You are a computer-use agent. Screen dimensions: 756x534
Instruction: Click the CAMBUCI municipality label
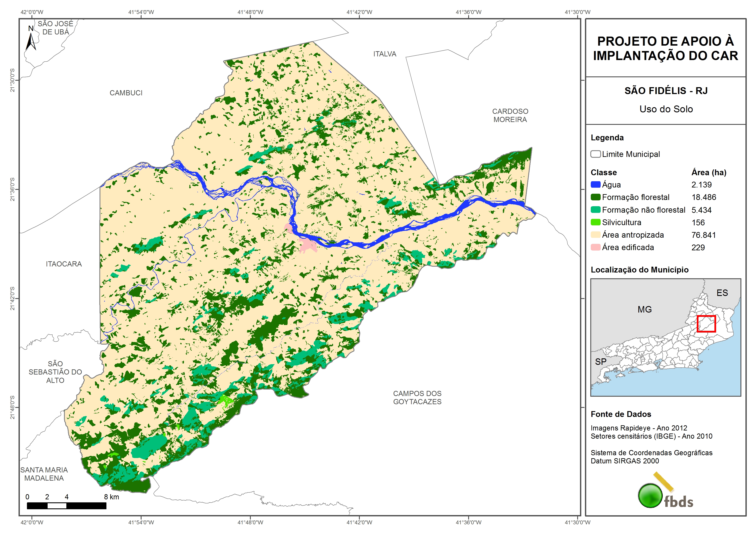click(126, 93)
